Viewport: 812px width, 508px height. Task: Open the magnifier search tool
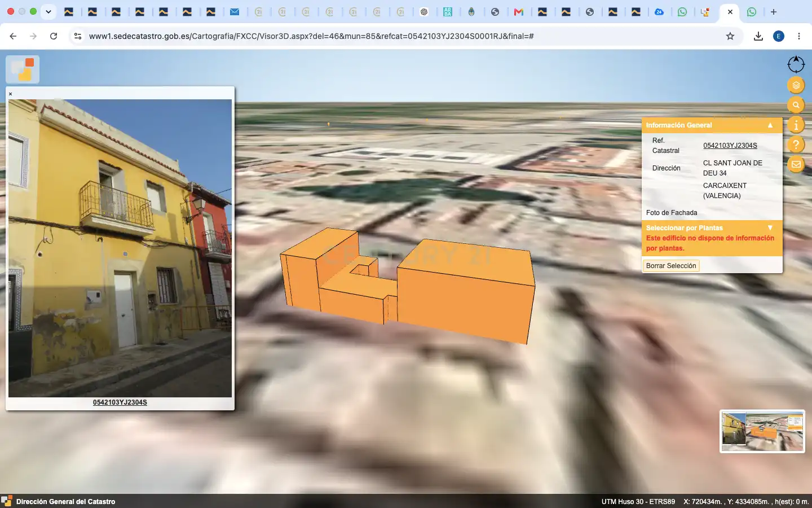[796, 105]
